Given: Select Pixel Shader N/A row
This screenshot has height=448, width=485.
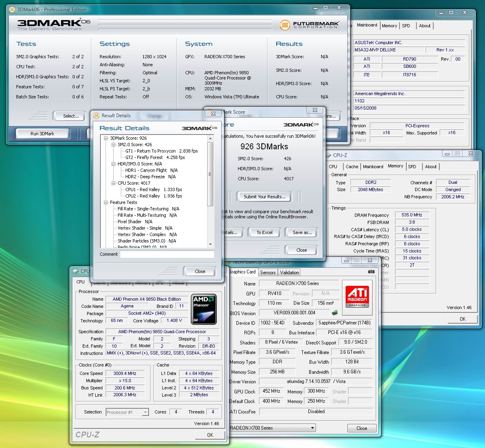Looking at the screenshot, I should point(135,222).
